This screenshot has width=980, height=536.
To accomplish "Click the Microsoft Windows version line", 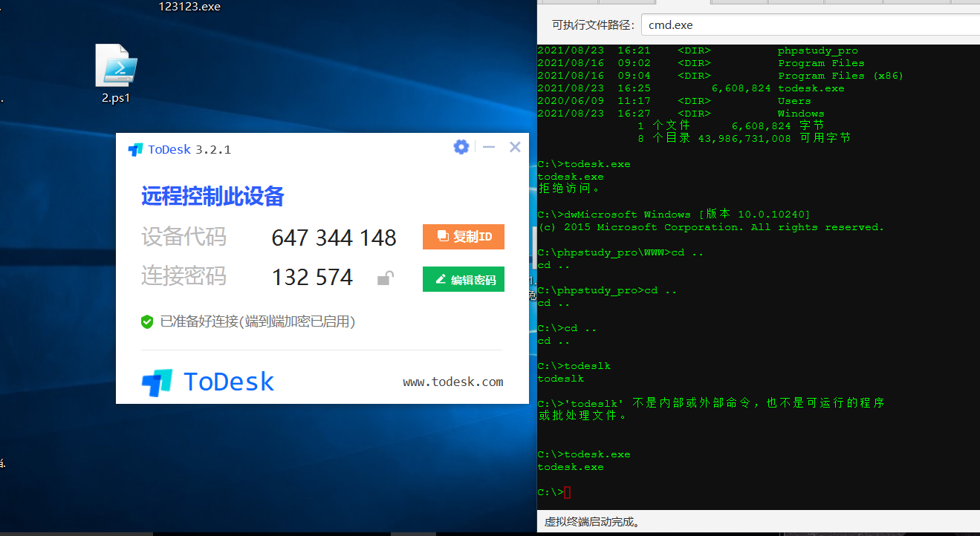I will tap(675, 214).
